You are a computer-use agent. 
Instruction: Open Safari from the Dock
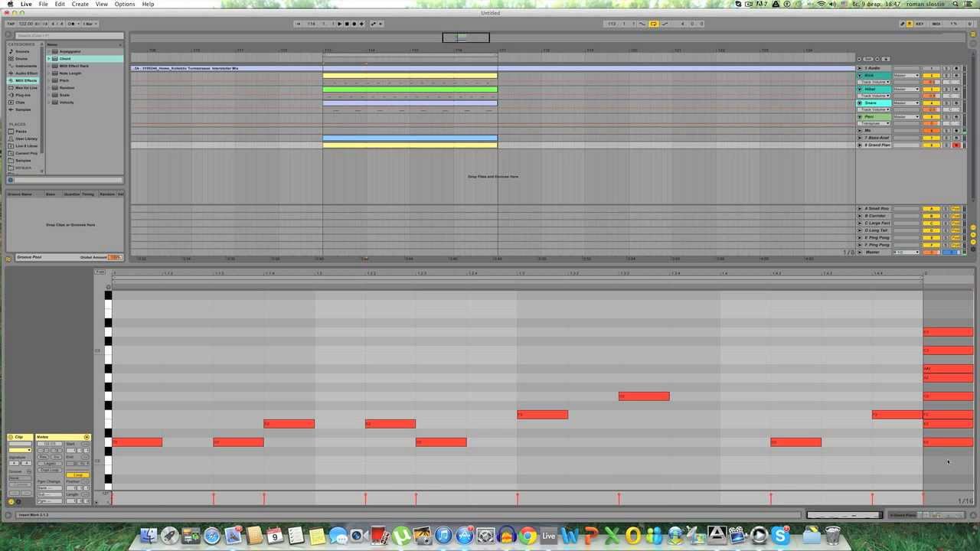click(212, 536)
